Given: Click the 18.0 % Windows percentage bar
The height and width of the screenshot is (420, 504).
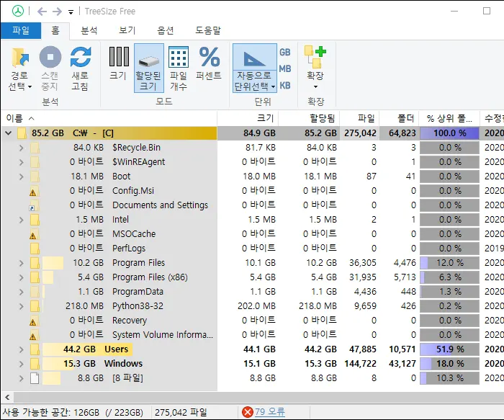Looking at the screenshot, I should [449, 364].
